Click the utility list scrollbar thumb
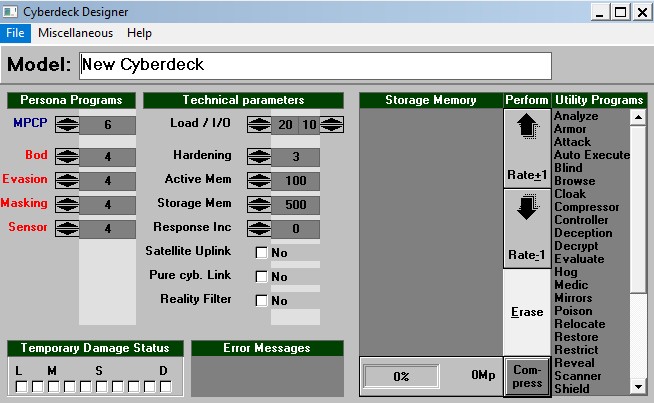Screen dimensions: 654x403 click(638, 209)
